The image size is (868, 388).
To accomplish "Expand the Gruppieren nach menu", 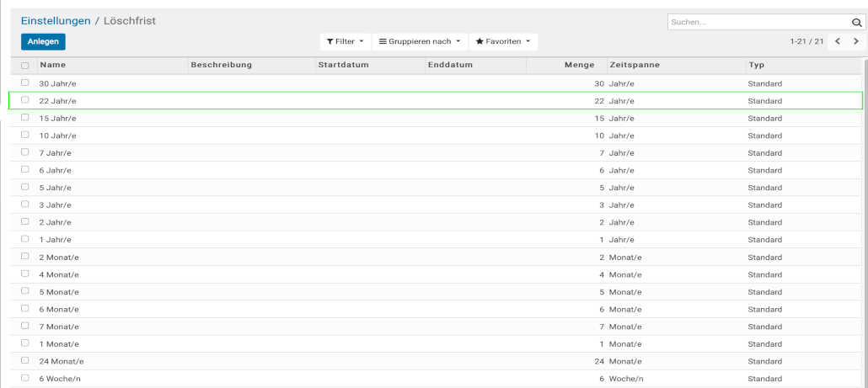I will tap(420, 41).
